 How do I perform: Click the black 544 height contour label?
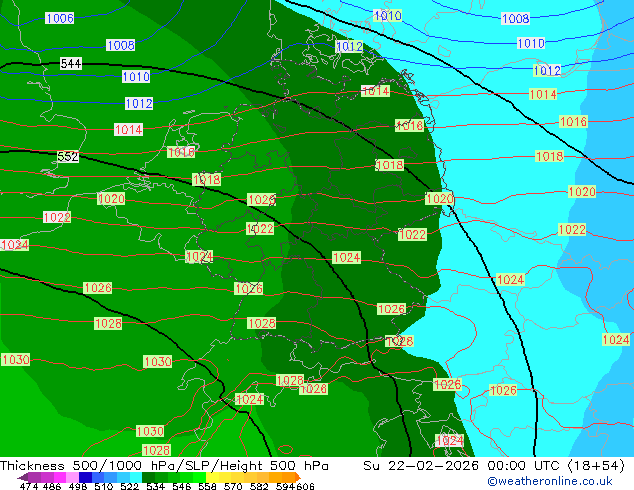[x=71, y=63]
